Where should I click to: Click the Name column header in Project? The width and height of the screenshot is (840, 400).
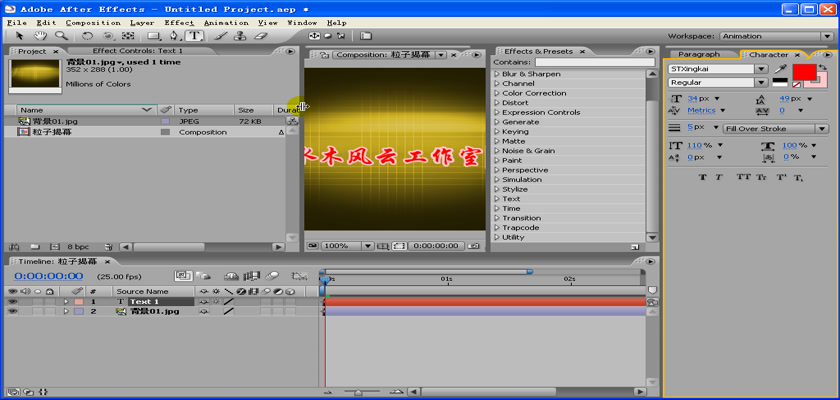point(86,110)
